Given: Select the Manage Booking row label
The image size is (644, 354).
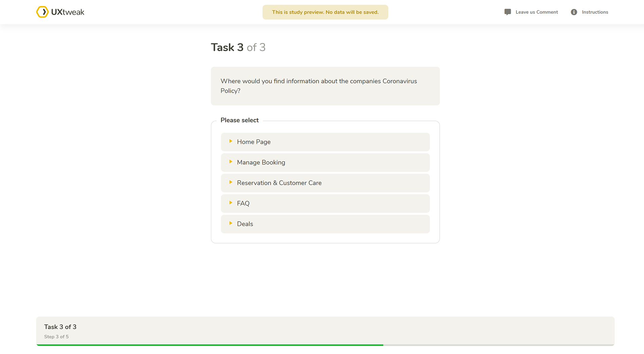Looking at the screenshot, I should [261, 163].
